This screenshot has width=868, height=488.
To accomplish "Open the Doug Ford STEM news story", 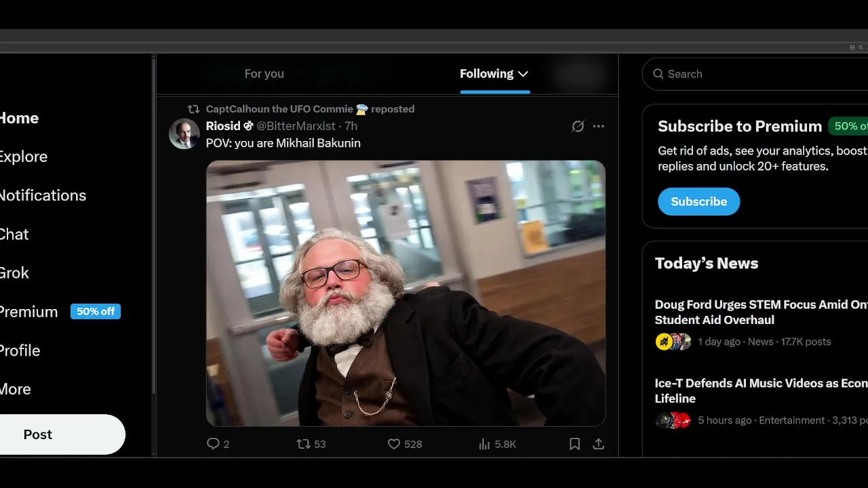I will point(761,312).
